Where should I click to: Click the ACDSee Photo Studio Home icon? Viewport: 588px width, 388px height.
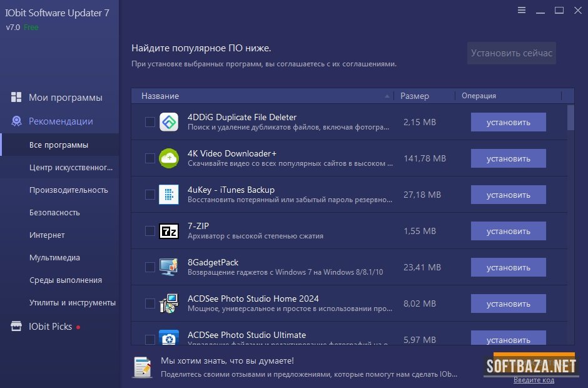click(169, 304)
